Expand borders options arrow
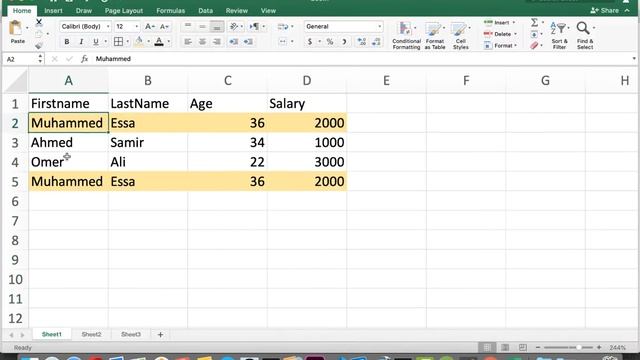640x360 pixels. click(127, 42)
